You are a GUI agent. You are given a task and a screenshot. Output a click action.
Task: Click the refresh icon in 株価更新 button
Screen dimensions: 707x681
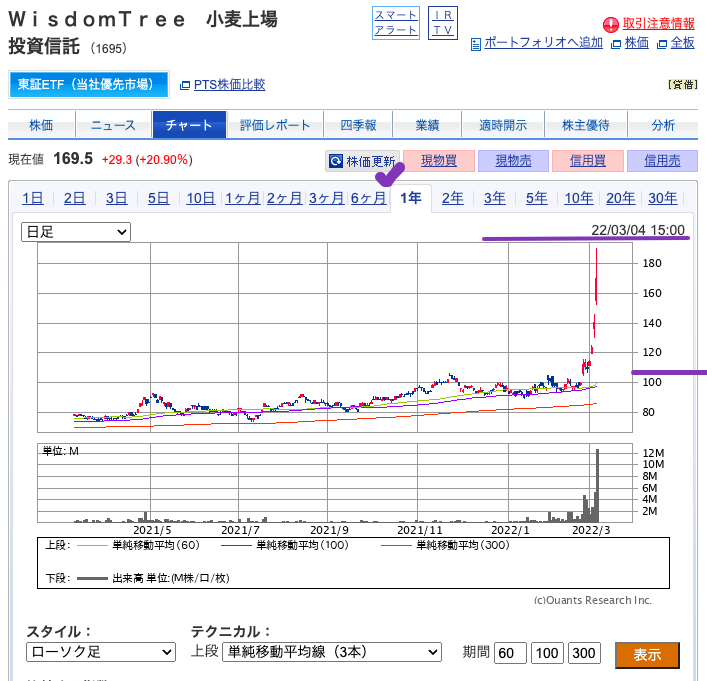[335, 161]
